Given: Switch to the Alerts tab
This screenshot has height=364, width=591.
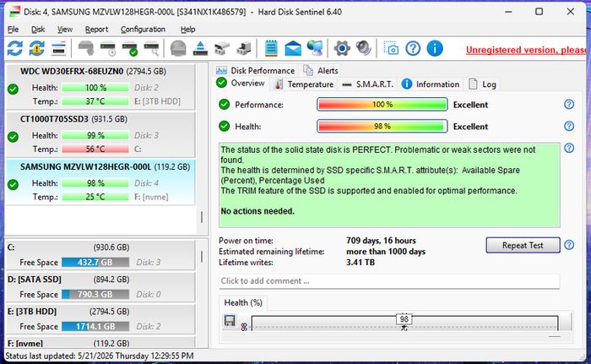Looking at the screenshot, I should [320, 71].
